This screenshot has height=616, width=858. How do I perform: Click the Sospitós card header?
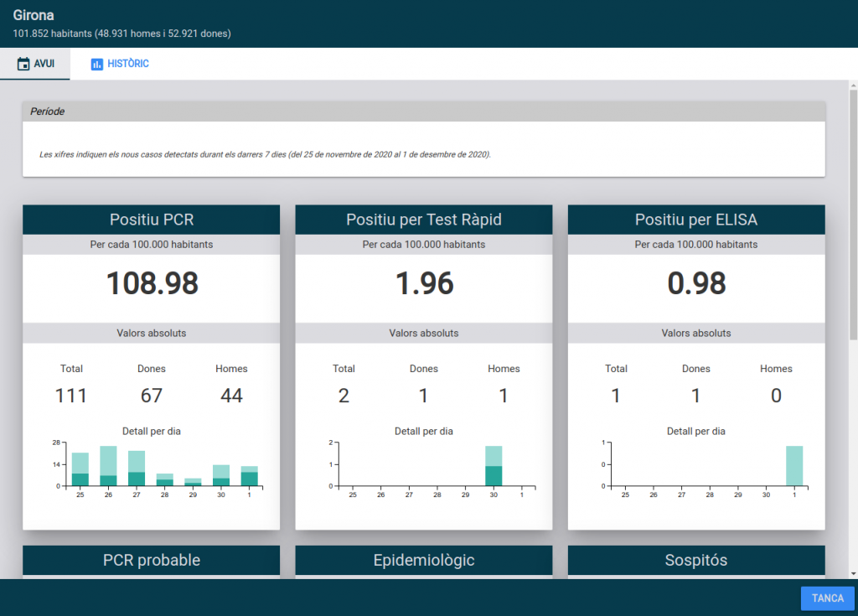[696, 560]
